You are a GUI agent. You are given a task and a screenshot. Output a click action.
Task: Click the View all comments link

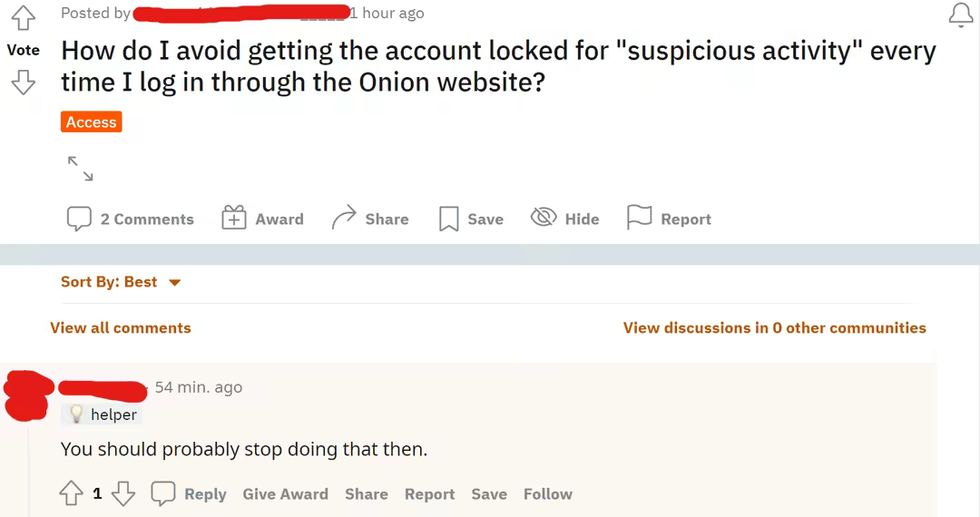tap(121, 328)
